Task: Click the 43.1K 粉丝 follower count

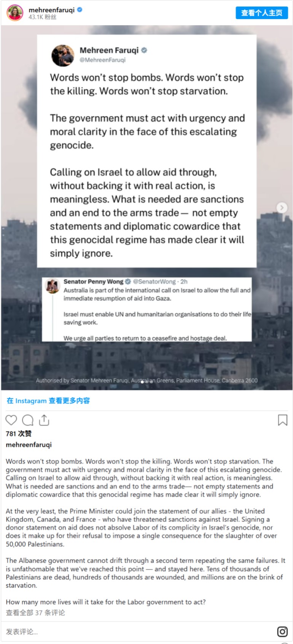Action: (43, 17)
